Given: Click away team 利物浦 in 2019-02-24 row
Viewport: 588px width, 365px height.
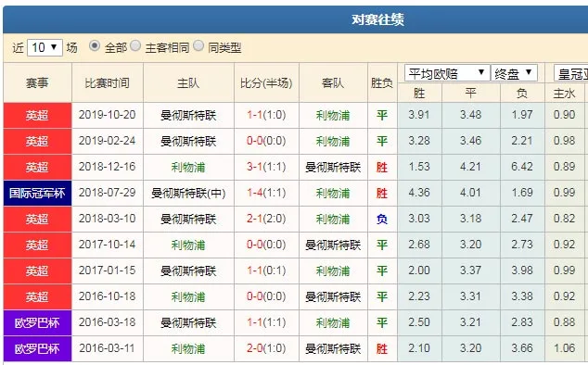Looking at the screenshot, I should (x=333, y=142).
